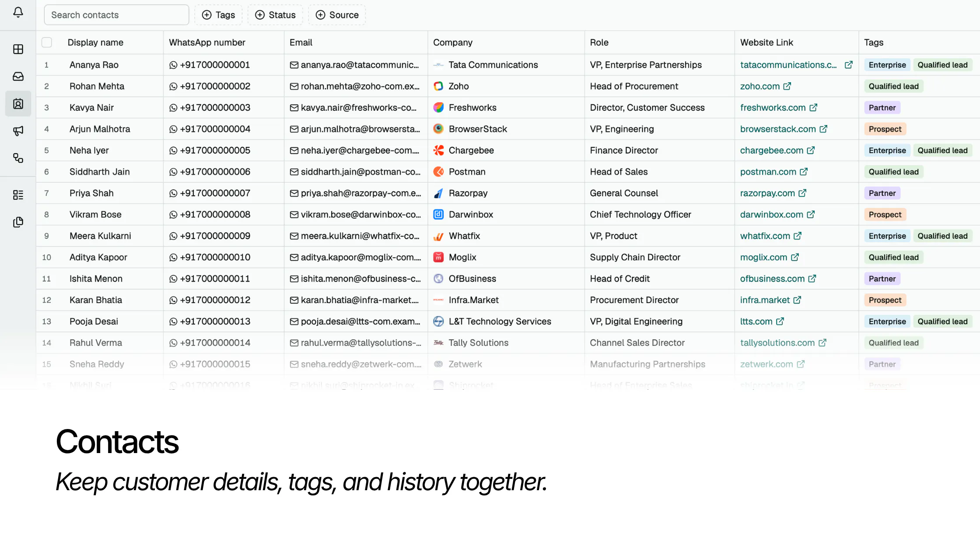Select the contacts icon in sidebar
The width and height of the screenshot is (980, 551).
point(18,104)
